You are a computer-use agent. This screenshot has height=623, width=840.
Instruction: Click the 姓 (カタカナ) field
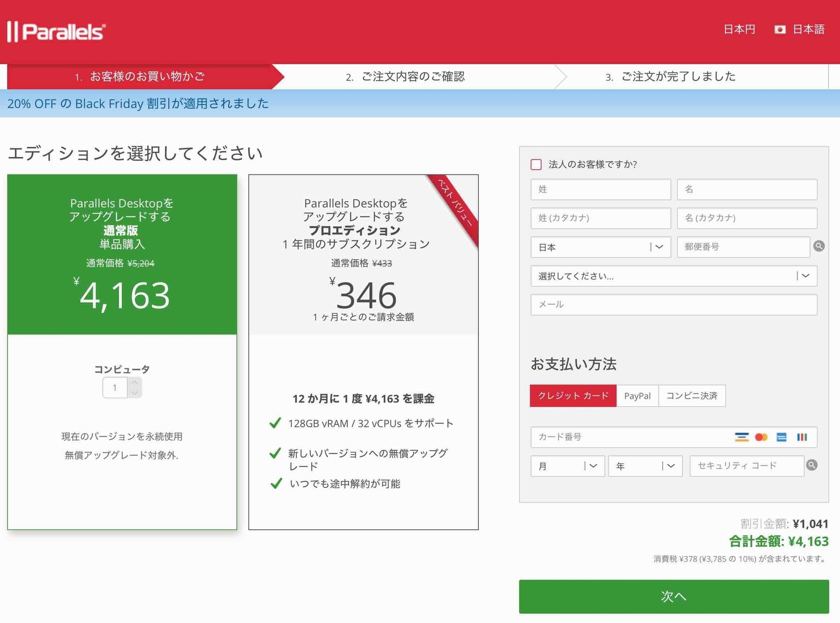click(601, 218)
